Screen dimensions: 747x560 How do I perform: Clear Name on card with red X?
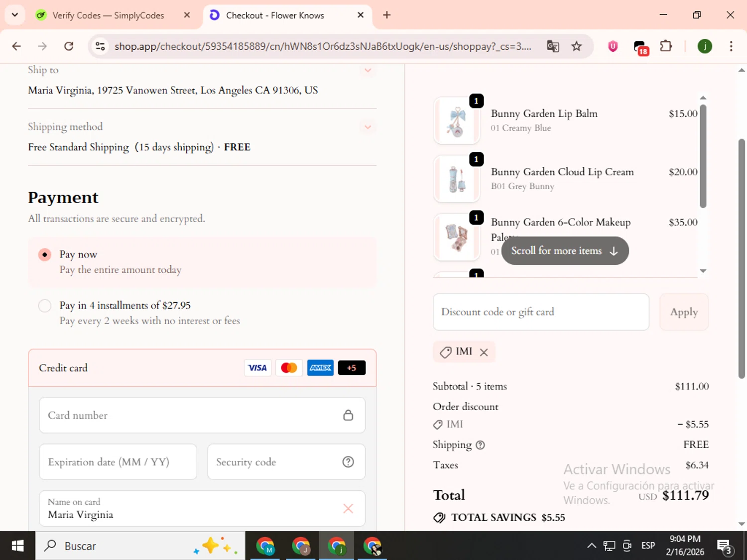coord(348,508)
